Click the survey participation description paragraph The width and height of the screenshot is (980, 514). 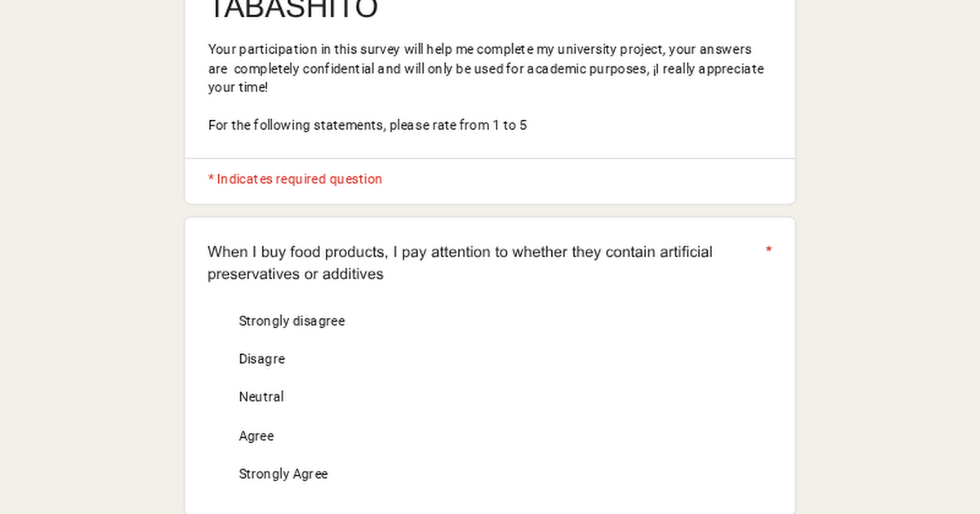(x=486, y=69)
